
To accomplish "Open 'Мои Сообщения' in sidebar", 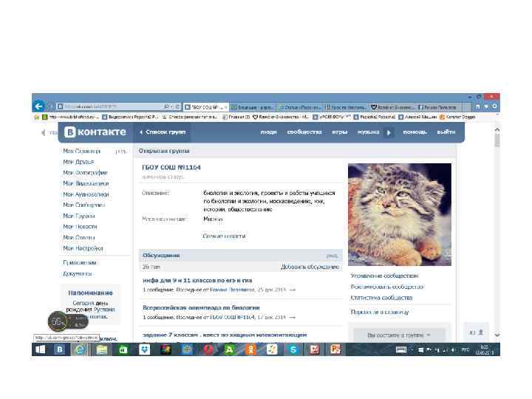I will coord(83,205).
